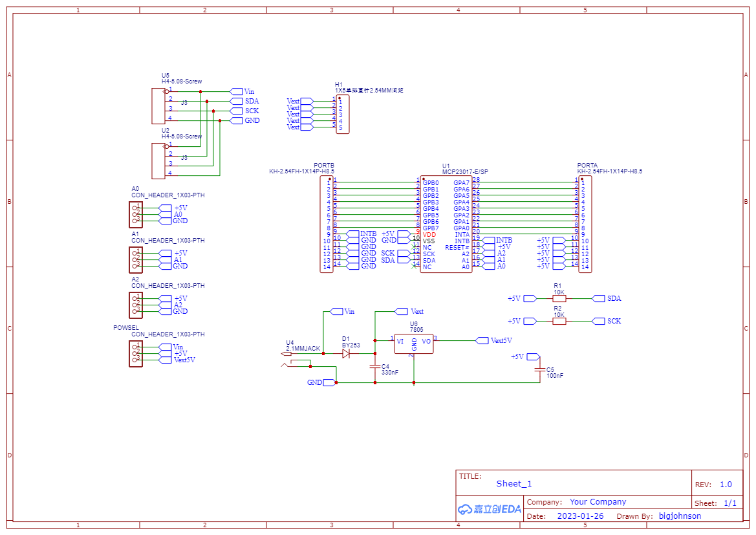This screenshot has height=535, width=756.
Task: Select the SCK flag right of R2
Action: pos(598,322)
